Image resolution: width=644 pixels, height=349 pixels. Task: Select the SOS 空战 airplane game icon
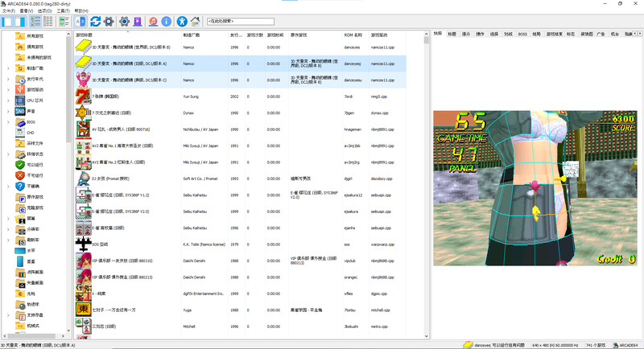[x=84, y=244]
